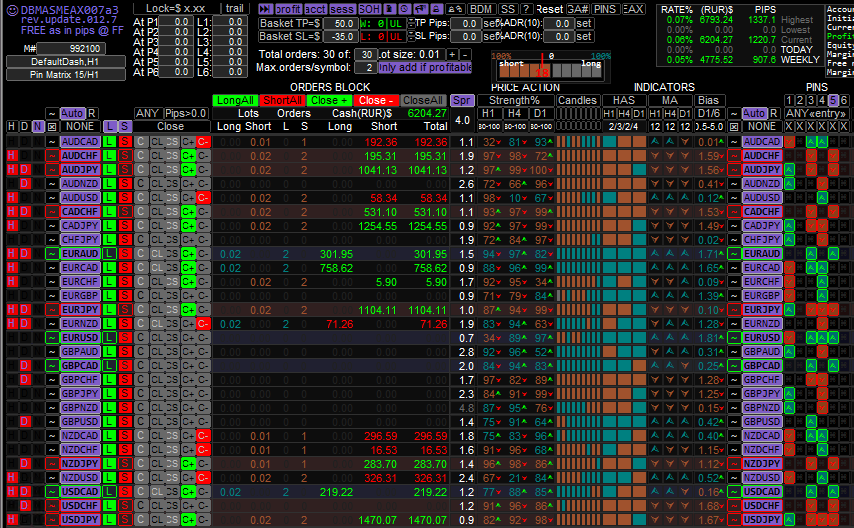The height and width of the screenshot is (528, 854).
Task: Click the smiley face icon beside DBMASMEAX007a3
Action: coord(11,10)
